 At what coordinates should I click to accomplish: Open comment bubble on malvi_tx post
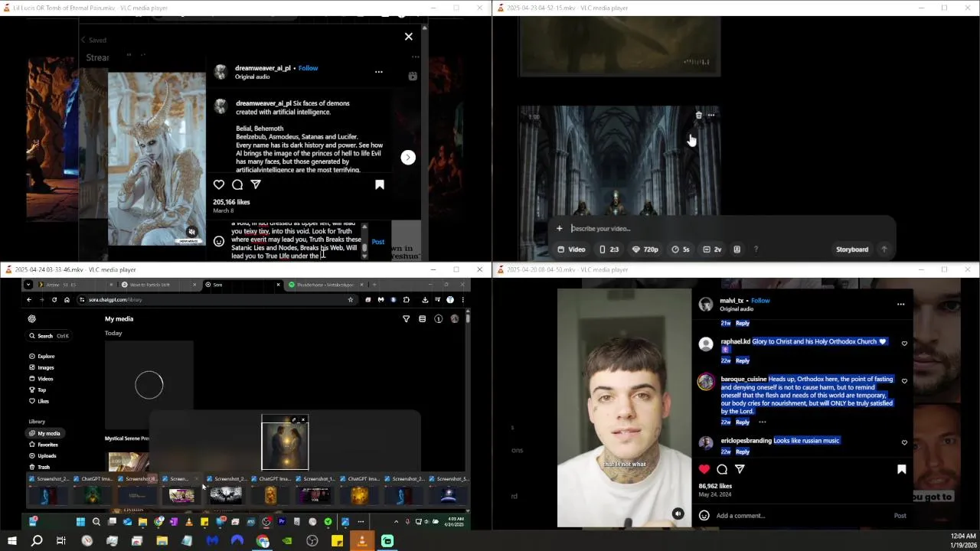click(x=722, y=469)
